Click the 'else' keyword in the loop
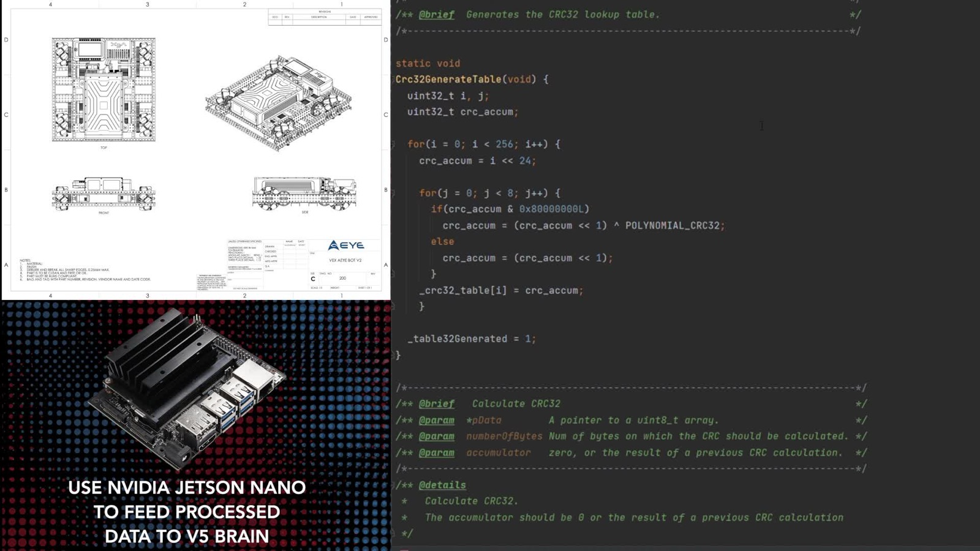The width and height of the screenshot is (980, 551). click(x=442, y=242)
